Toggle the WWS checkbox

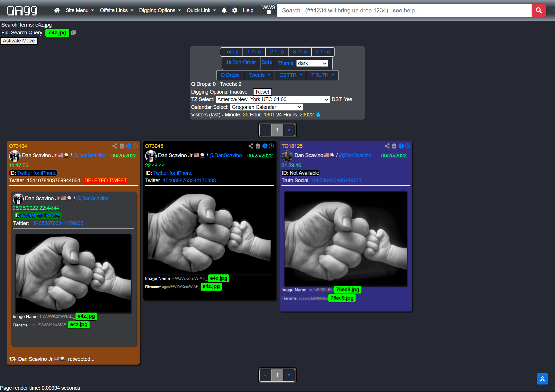click(x=269, y=12)
